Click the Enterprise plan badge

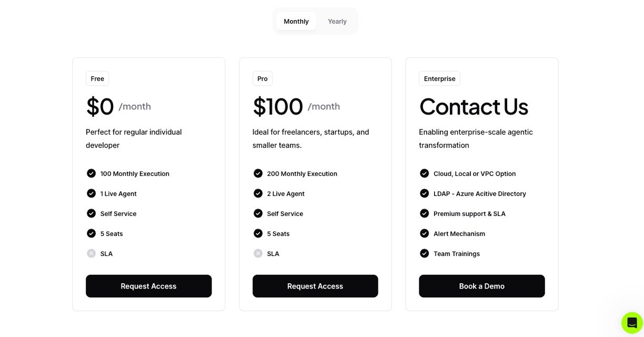439,78
